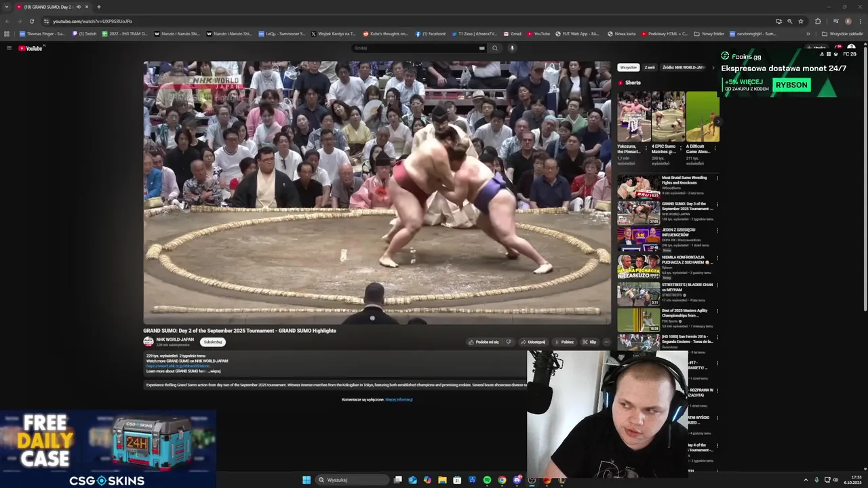This screenshot has width=868, height=488.
Task: Open on-screen keyboard icon in search box
Action: [481, 48]
